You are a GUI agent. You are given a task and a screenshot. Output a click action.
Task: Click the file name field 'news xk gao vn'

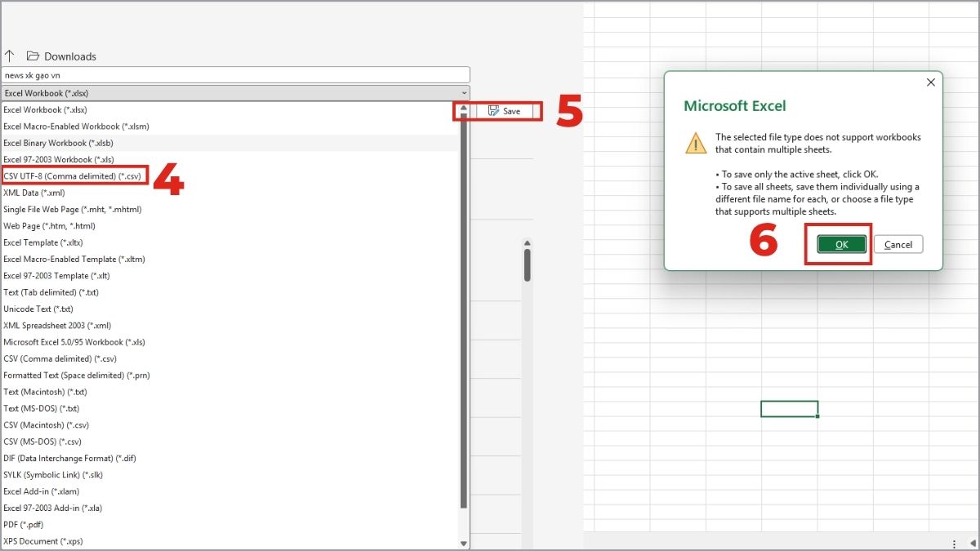[236, 74]
